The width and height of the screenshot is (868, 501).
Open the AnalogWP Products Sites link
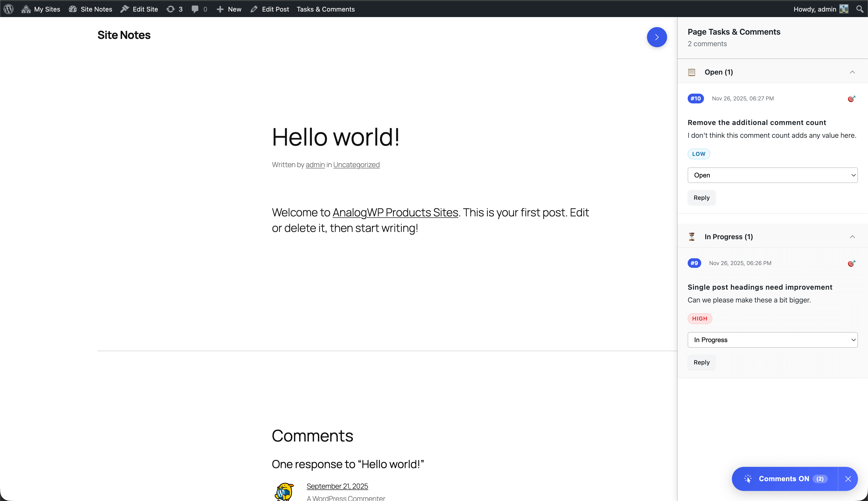(395, 212)
